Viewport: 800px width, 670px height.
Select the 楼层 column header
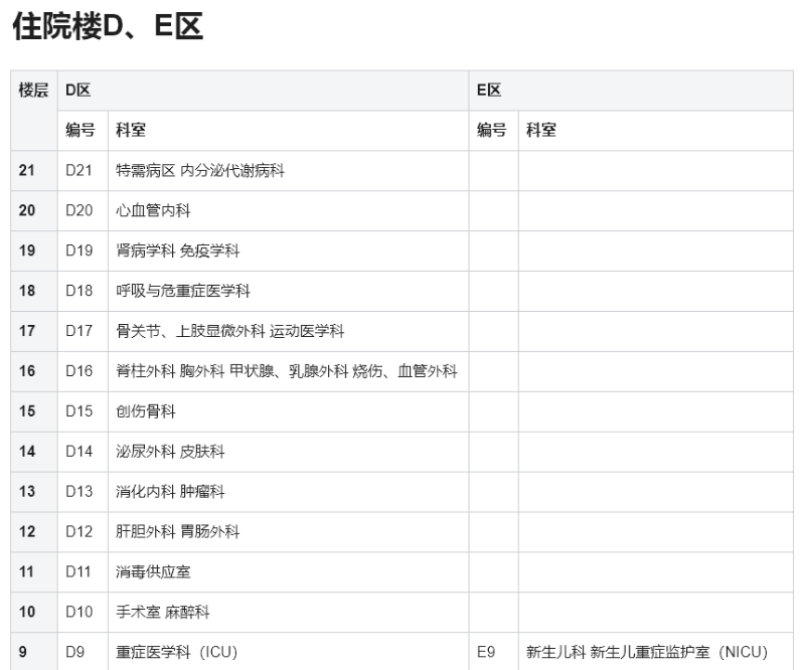(34, 110)
